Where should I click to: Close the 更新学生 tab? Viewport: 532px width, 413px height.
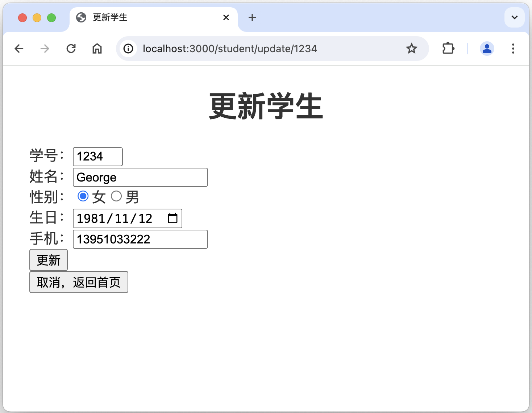coord(226,17)
